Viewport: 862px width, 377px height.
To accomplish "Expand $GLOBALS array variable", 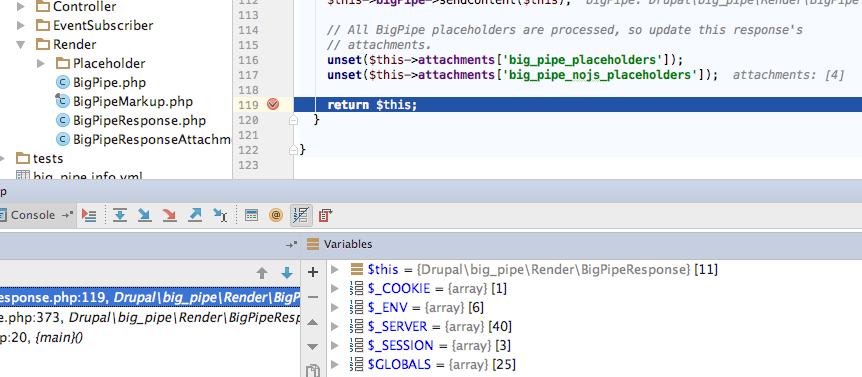I will click(334, 364).
